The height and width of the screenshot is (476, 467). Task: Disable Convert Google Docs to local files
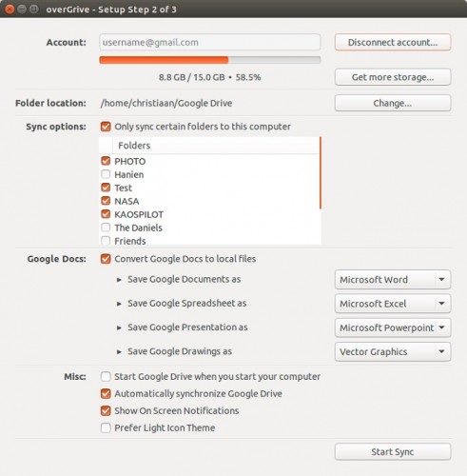[x=106, y=259]
